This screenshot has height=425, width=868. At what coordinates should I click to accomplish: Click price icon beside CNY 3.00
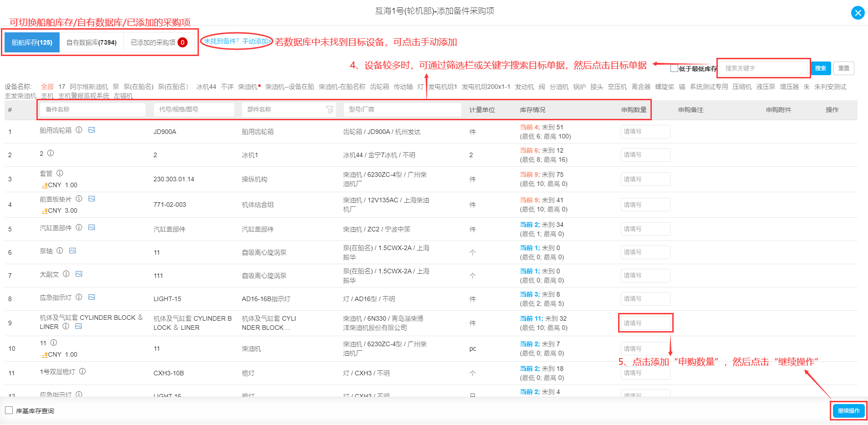point(45,211)
